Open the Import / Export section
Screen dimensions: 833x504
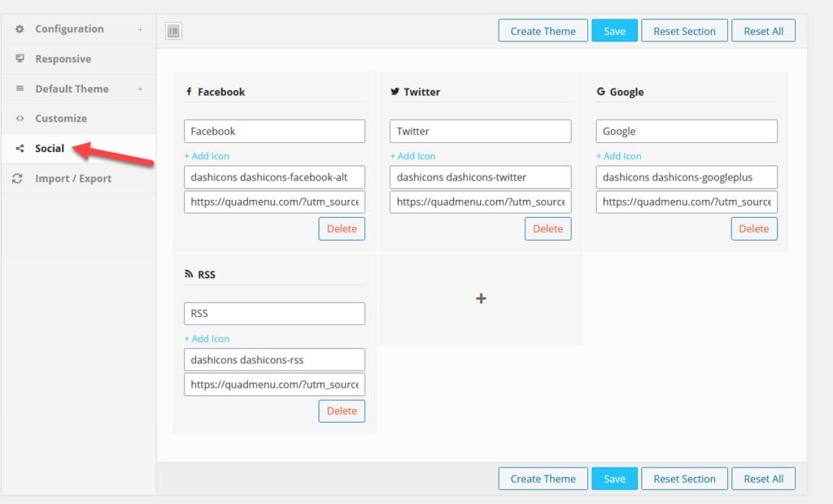73,179
